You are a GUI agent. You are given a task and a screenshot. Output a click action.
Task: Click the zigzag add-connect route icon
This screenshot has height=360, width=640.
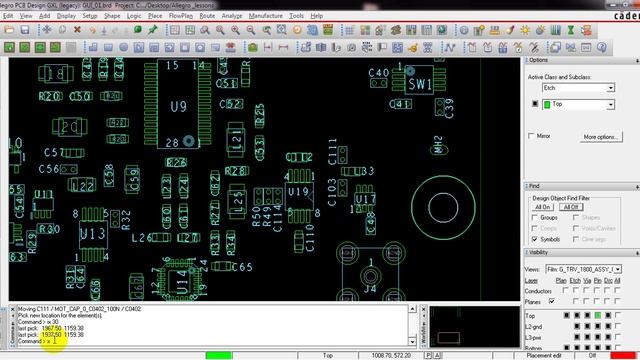point(449,47)
